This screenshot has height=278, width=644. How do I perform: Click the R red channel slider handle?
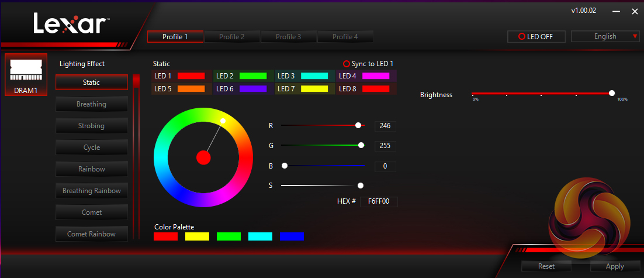coord(358,125)
